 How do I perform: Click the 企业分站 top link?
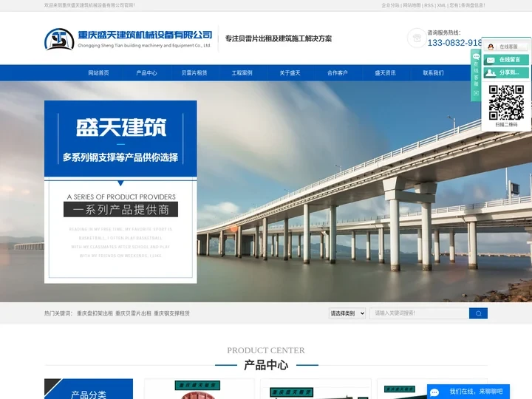[390, 5]
